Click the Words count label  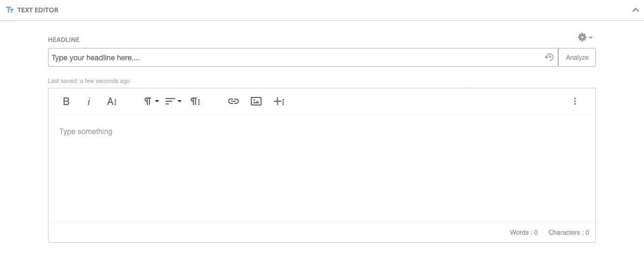524,233
